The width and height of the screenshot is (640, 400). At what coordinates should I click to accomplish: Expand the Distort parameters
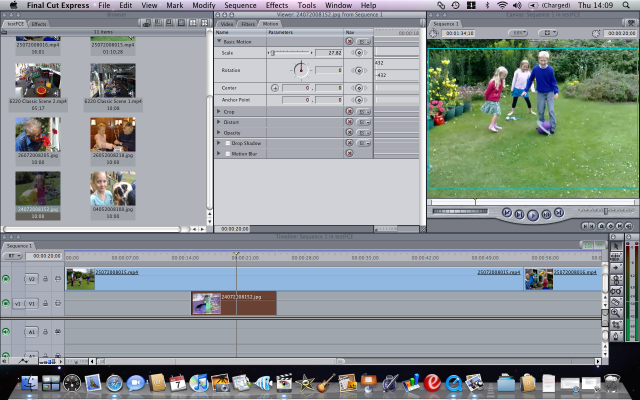point(219,122)
